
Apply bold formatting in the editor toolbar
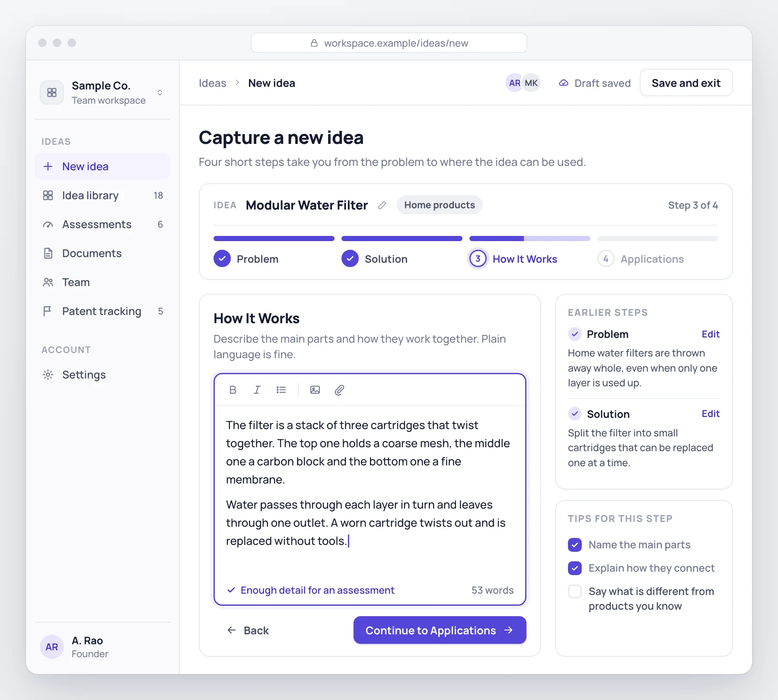233,390
